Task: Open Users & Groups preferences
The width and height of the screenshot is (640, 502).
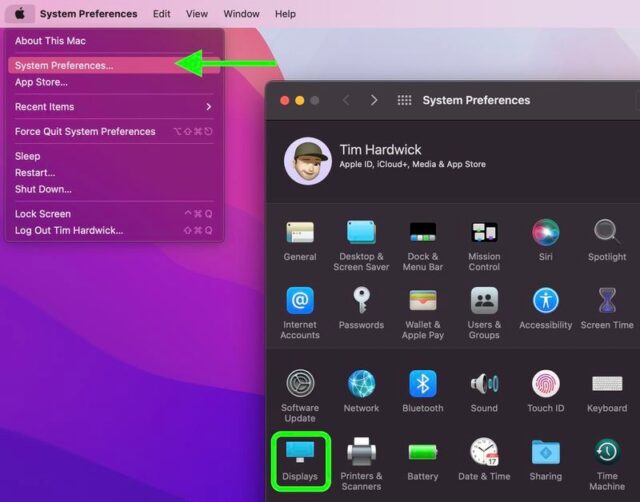Action: click(484, 313)
